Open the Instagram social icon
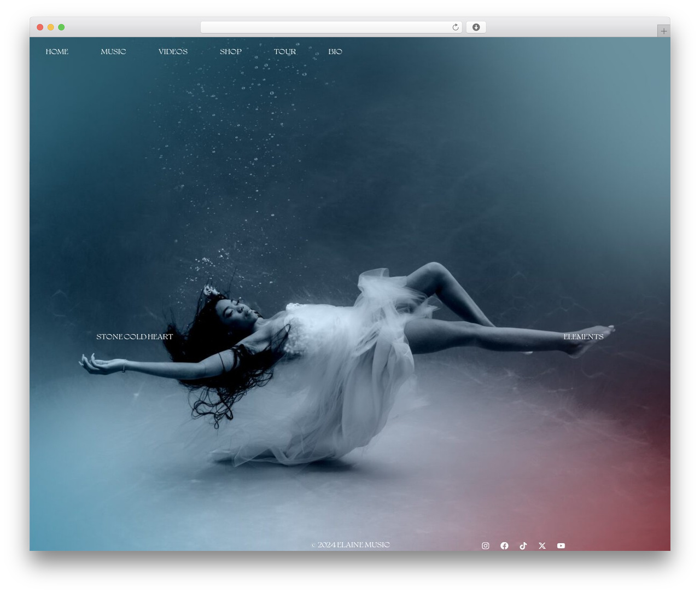Screen dimensions: 700x593 (x=485, y=545)
